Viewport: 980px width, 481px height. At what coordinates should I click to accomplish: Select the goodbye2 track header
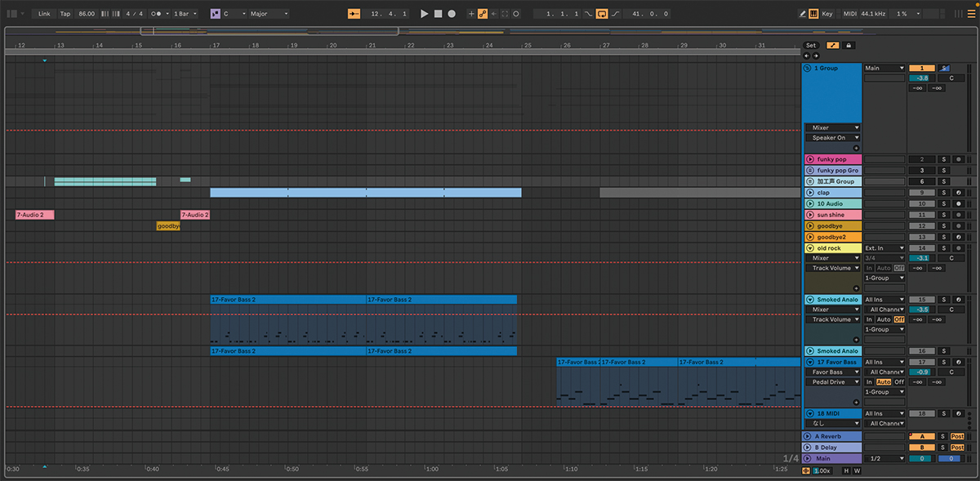tap(832, 237)
